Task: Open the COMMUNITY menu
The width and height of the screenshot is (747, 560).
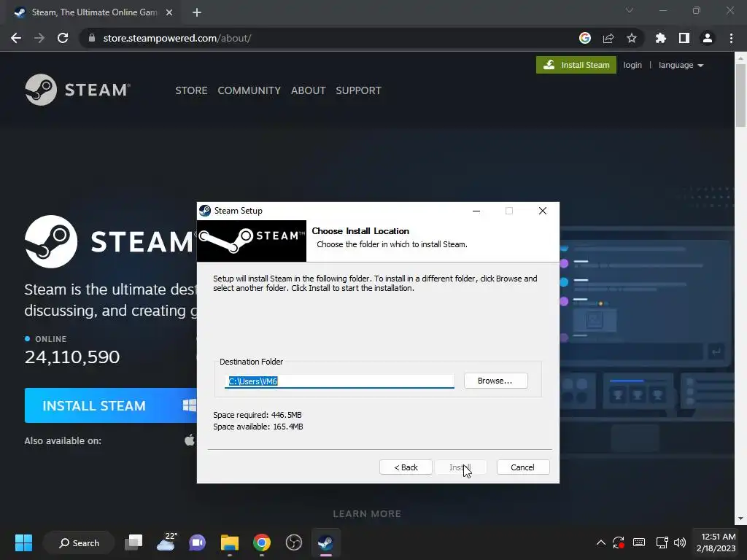Action: pyautogui.click(x=249, y=90)
